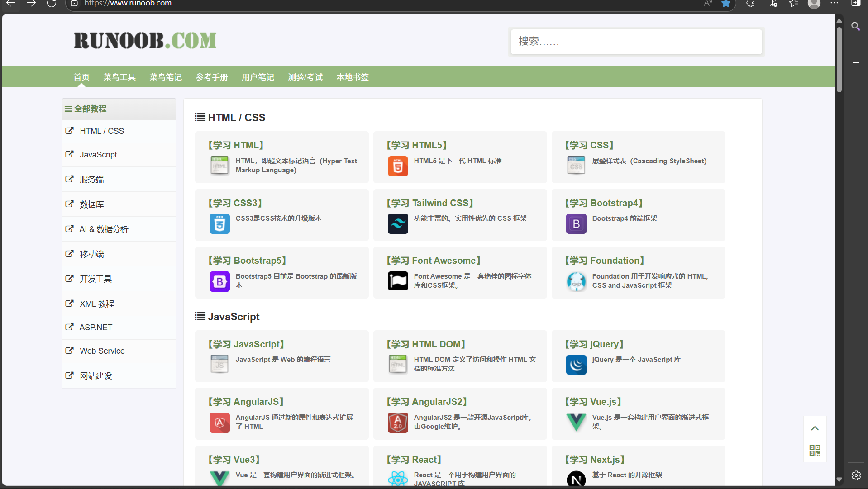Click the Font Awesome flag icon
This screenshot has width=868, height=489.
coord(398,281)
